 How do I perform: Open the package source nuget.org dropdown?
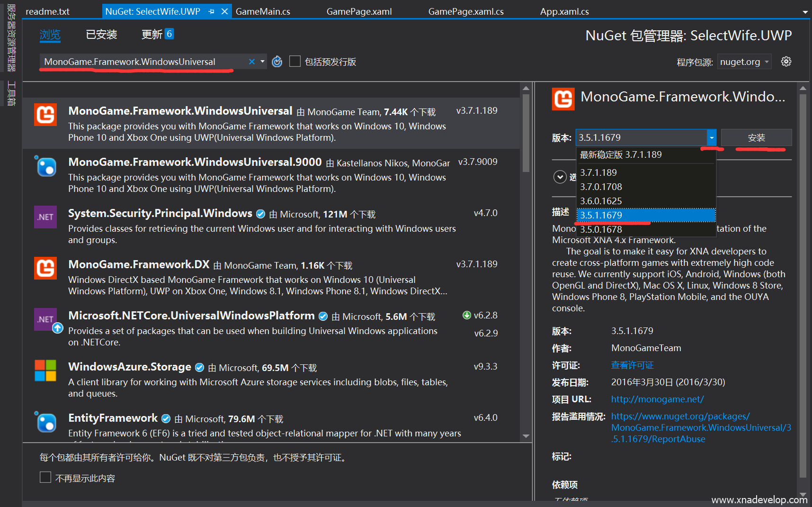click(x=744, y=62)
